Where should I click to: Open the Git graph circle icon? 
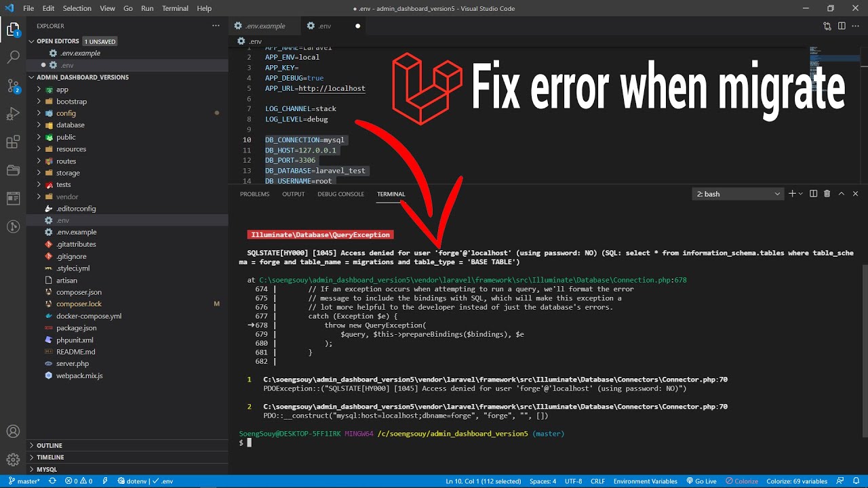[13, 226]
